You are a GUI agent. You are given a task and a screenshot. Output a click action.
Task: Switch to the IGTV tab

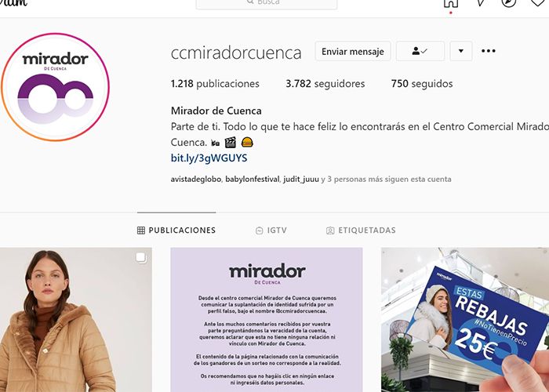point(271,230)
